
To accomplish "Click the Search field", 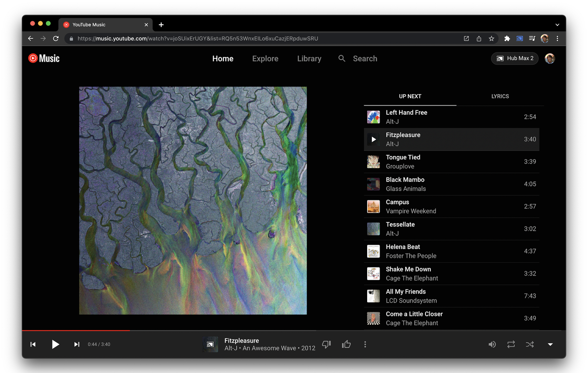I will tap(365, 59).
